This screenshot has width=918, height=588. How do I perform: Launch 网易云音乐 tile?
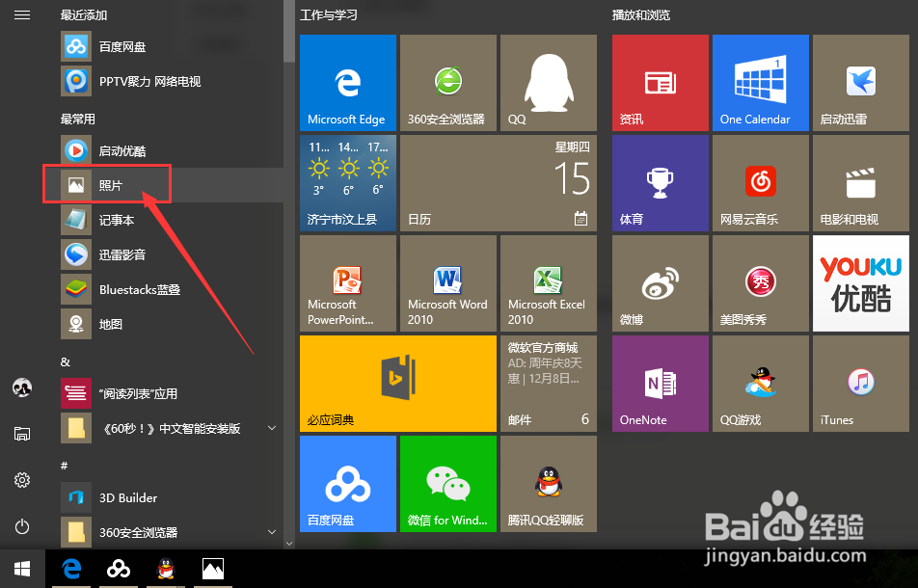click(x=761, y=183)
